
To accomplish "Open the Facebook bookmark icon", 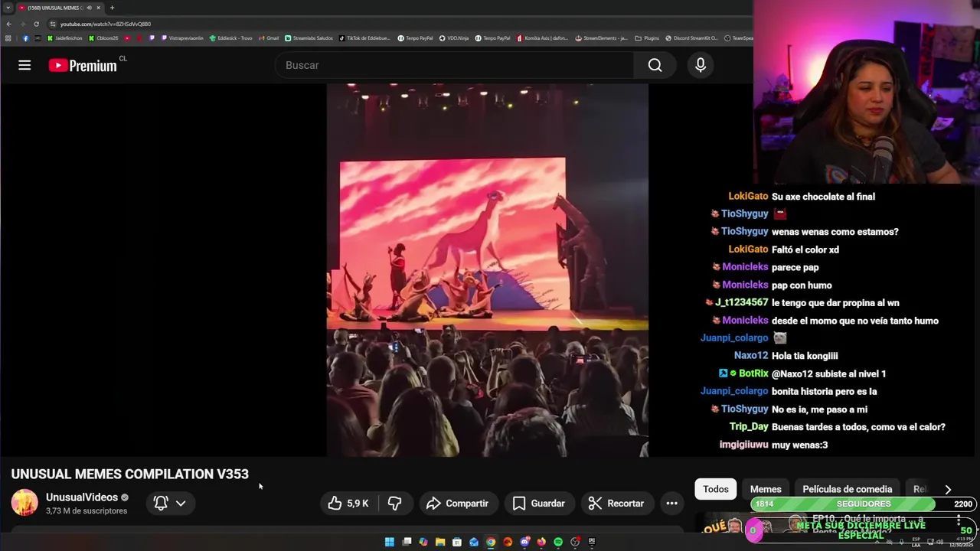I will pos(25,38).
